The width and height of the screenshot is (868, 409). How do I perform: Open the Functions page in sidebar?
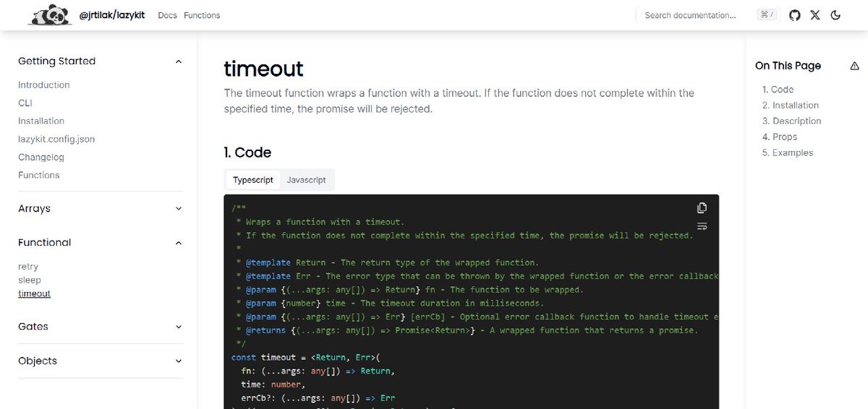point(39,175)
